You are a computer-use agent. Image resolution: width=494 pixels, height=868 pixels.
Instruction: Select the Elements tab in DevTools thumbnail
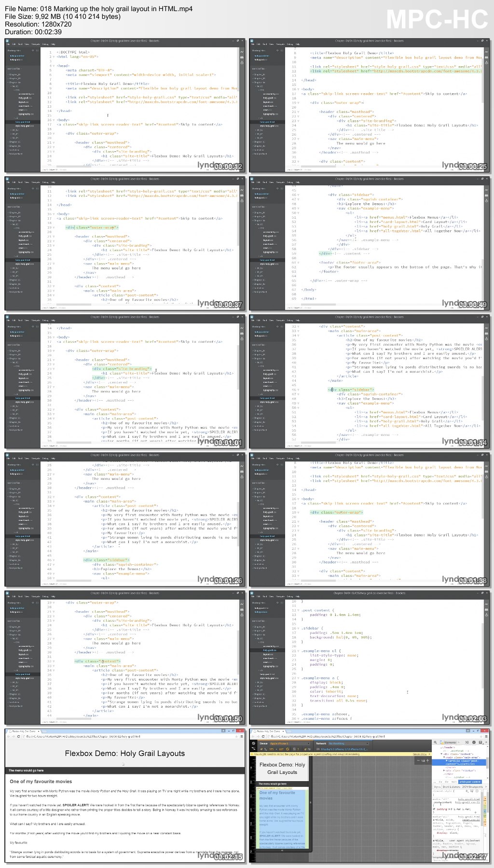pyautogui.click(x=450, y=742)
